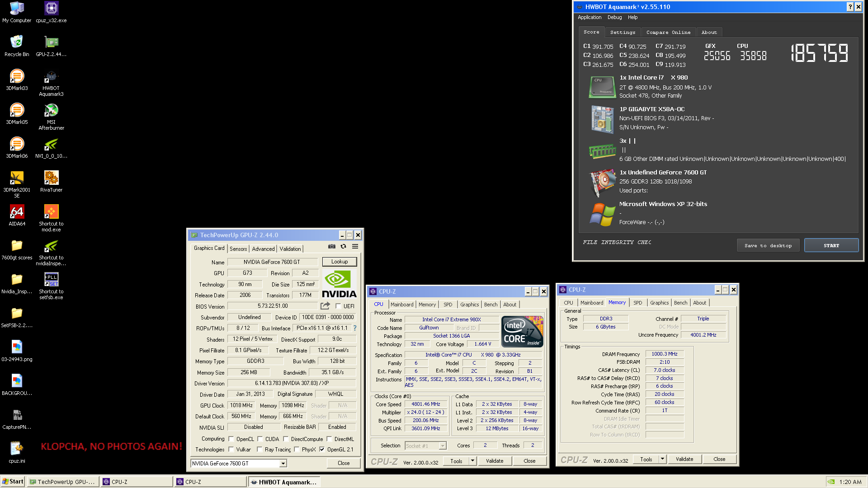Image resolution: width=868 pixels, height=488 pixels.
Task: Launch the 3DMark05 desktop shortcut
Action: tap(17, 113)
